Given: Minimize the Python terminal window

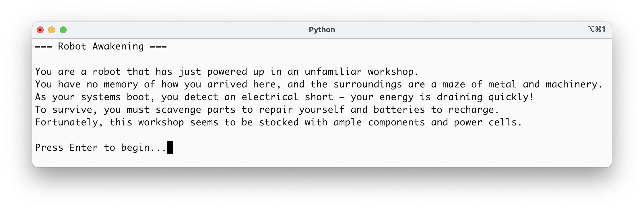Looking at the screenshot, I should [52, 30].
